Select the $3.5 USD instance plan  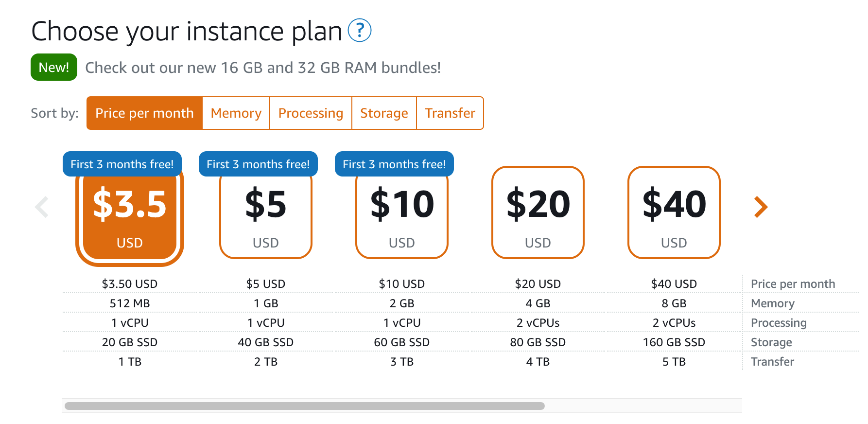point(130,216)
